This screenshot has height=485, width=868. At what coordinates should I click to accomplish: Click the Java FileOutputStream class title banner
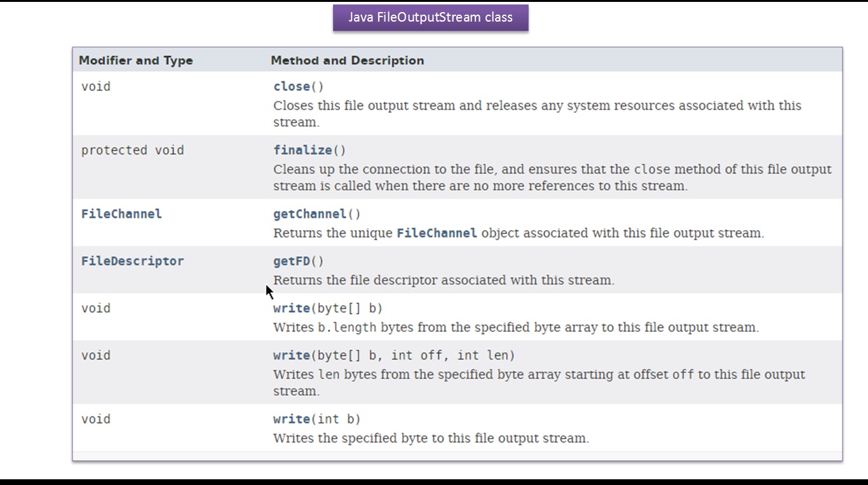[430, 17]
